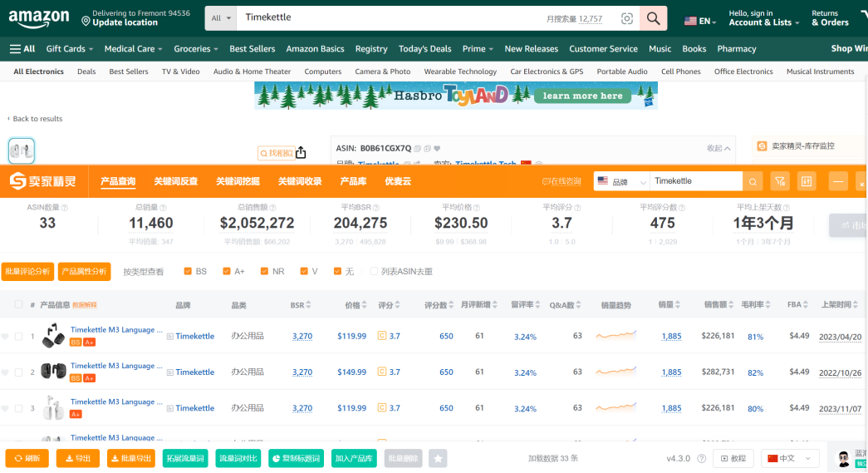Screen dimensions: 868x473
Task: Click the 批量导出 button
Action: [131, 458]
